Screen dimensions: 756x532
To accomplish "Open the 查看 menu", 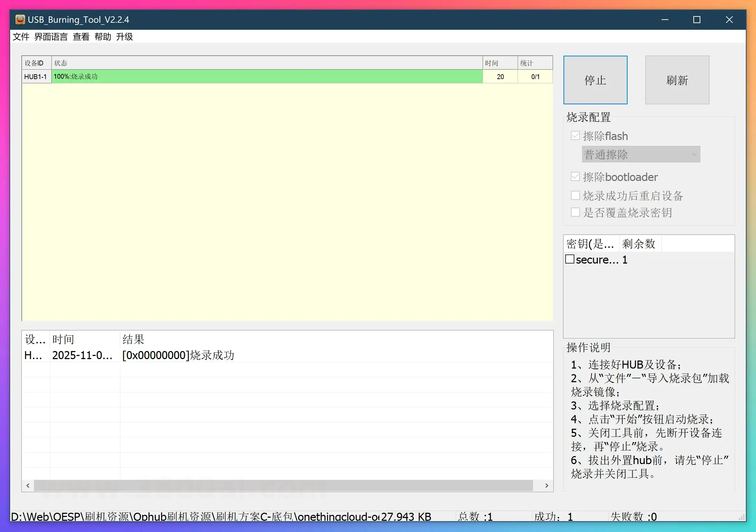I will (80, 36).
